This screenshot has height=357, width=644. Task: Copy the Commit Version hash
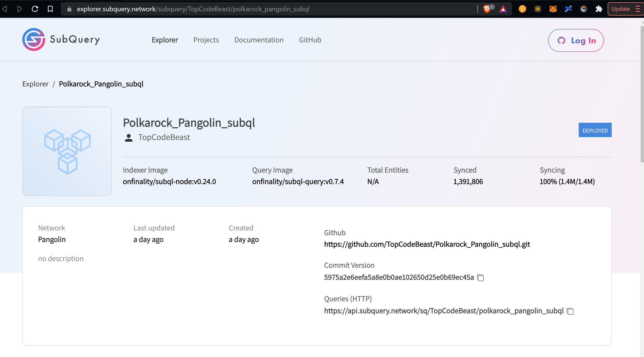point(480,278)
